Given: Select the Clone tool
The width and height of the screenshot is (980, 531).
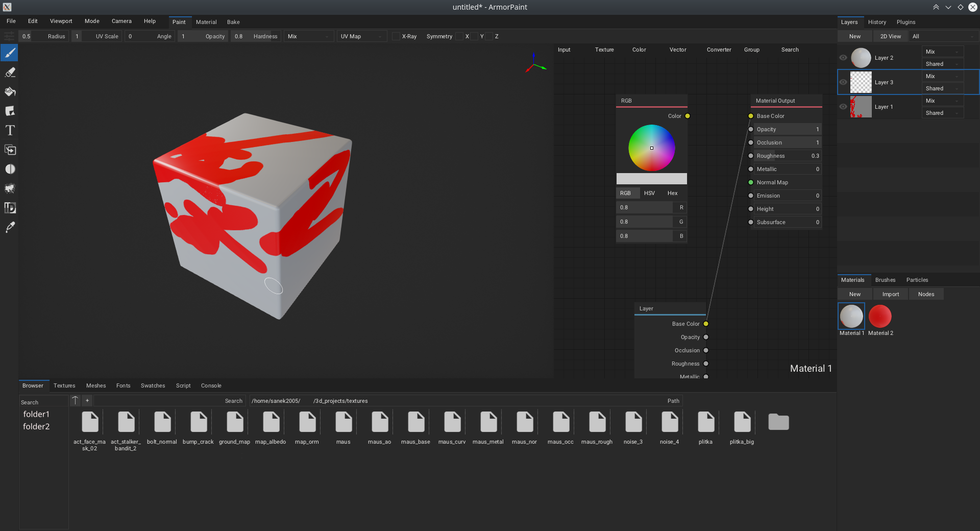Looking at the screenshot, I should point(10,150).
